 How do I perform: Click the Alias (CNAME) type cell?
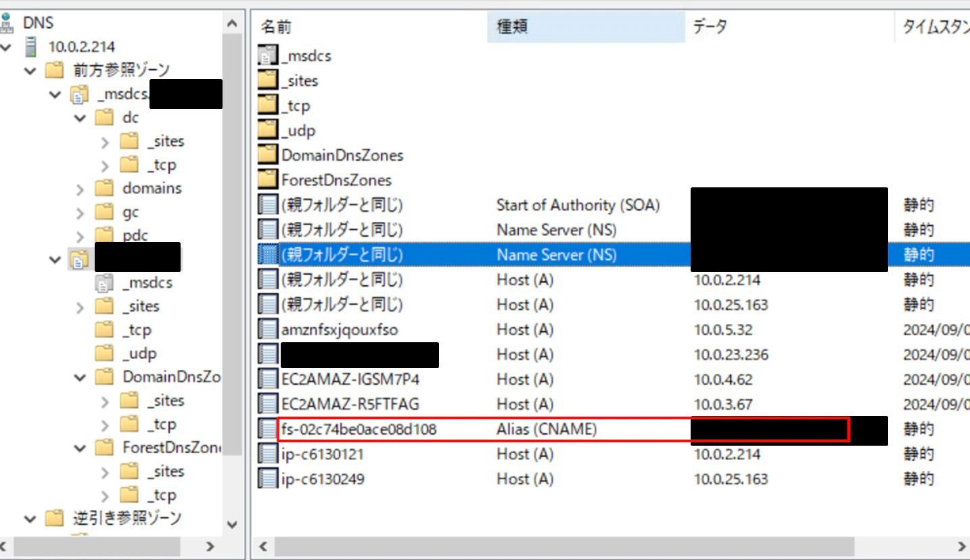coord(547,429)
